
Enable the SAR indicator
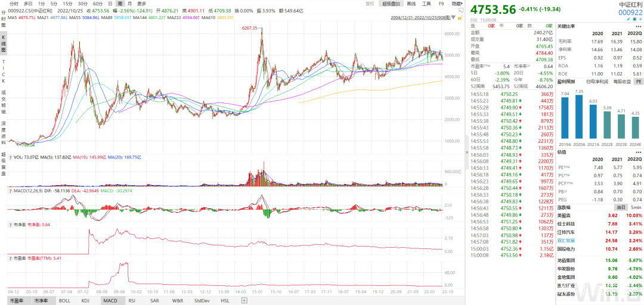click(x=154, y=300)
